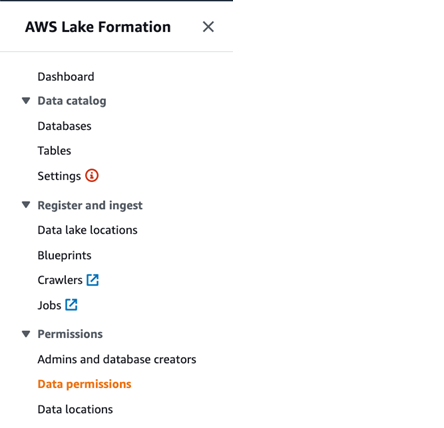Open the Crawlers link
The width and height of the screenshot is (444, 428).
[x=60, y=280]
